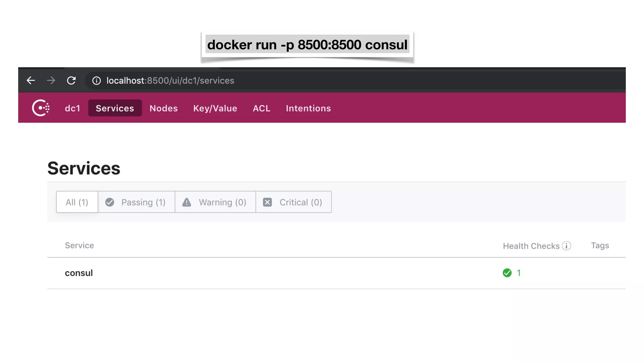This screenshot has width=644, height=362.
Task: Open the ACL tab
Action: [x=262, y=108]
